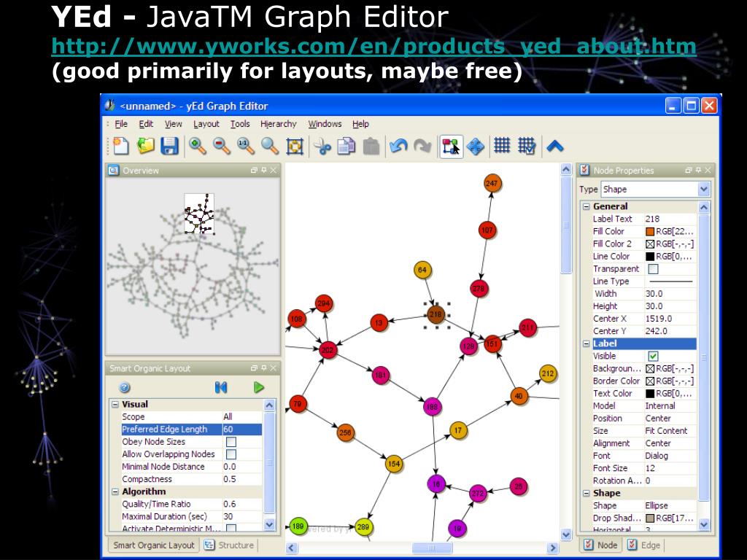Click the Node Properties panel icon
The width and height of the screenshot is (747, 560).
coord(584,169)
